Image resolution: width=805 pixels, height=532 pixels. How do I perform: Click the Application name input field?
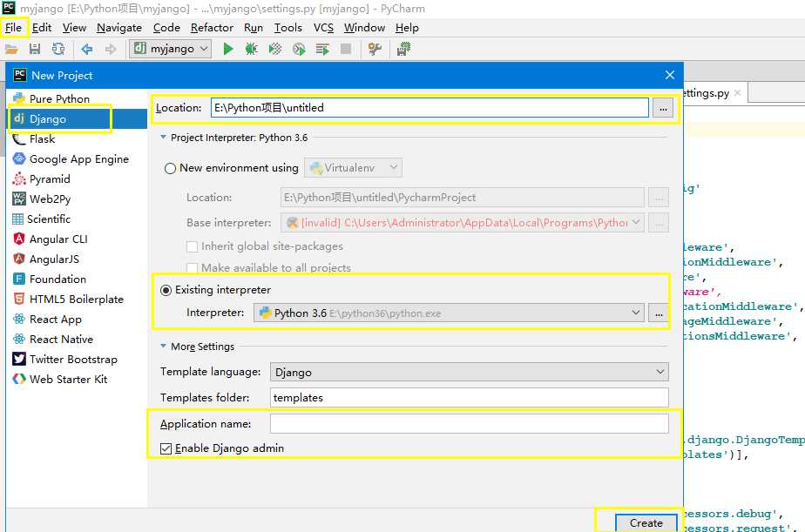pos(470,424)
